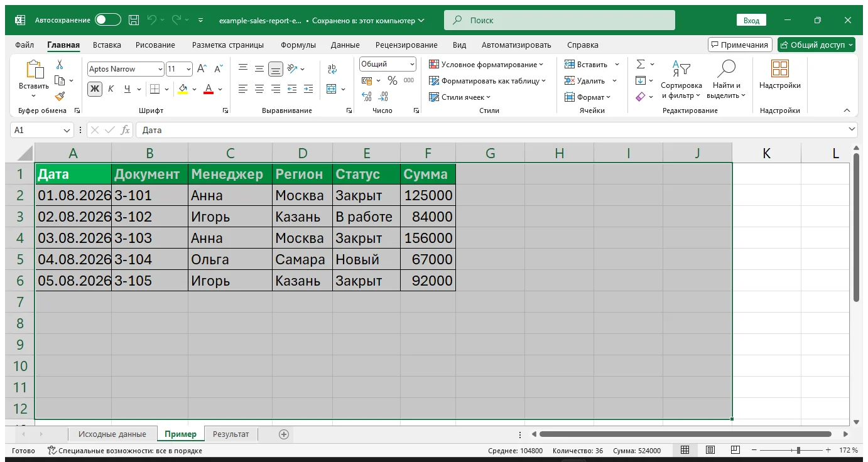Align cell text to the right

pos(275,89)
